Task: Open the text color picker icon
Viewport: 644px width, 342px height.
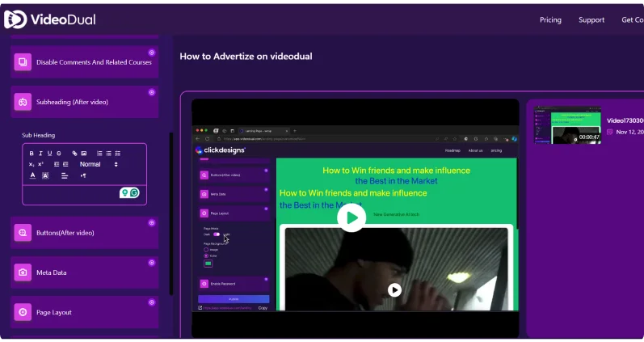Action: click(32, 175)
